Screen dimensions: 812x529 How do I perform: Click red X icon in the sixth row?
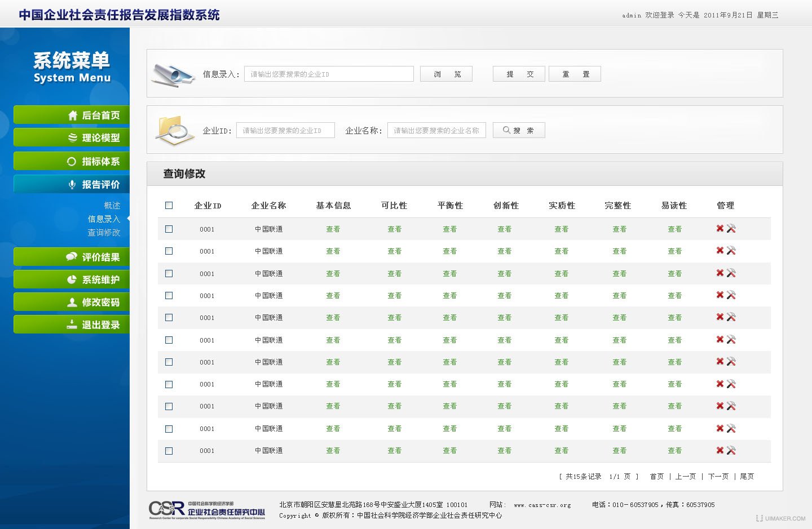[720, 339]
